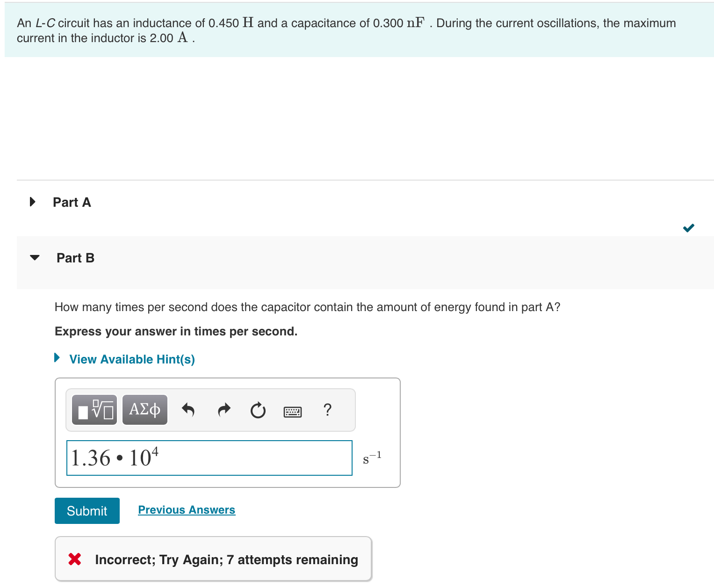Click the question mark help icon
Image resolution: width=714 pixels, height=588 pixels.
327,410
